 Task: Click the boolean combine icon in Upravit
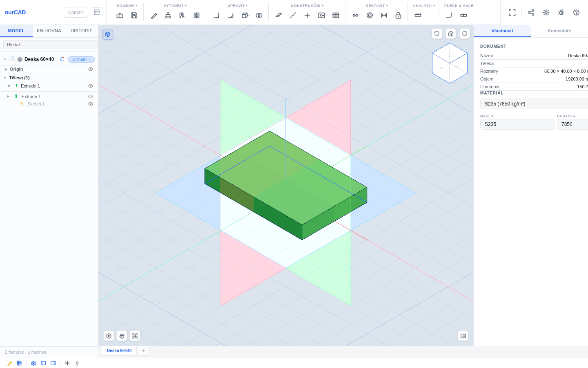pos(259,16)
